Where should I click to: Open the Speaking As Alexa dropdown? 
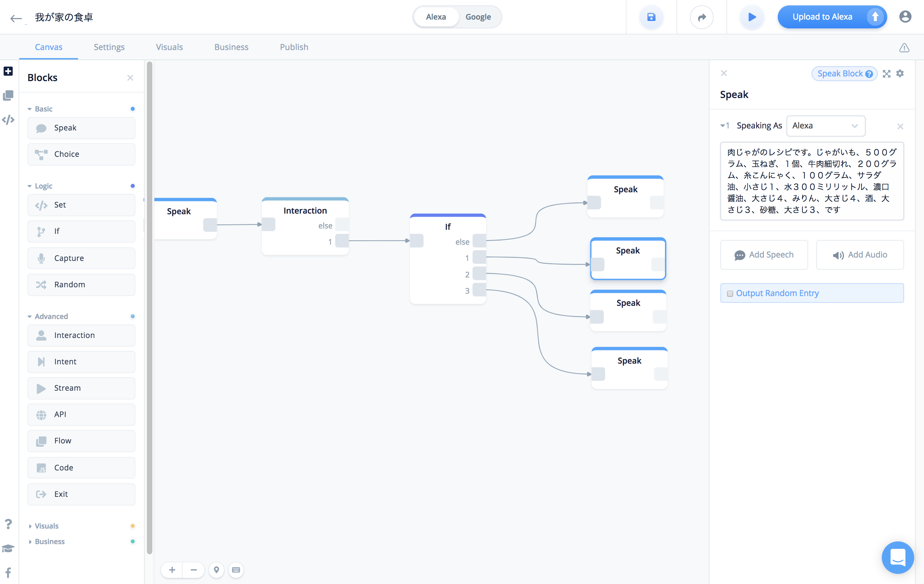(825, 126)
